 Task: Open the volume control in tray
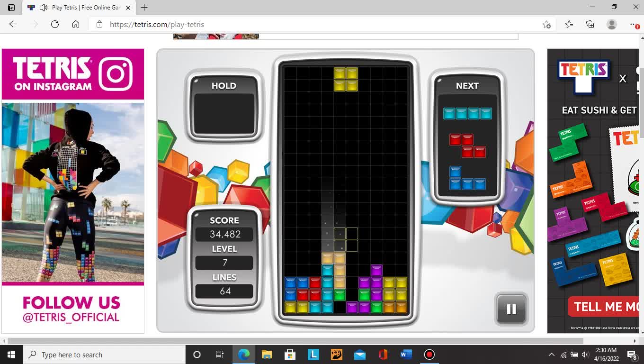point(585,355)
